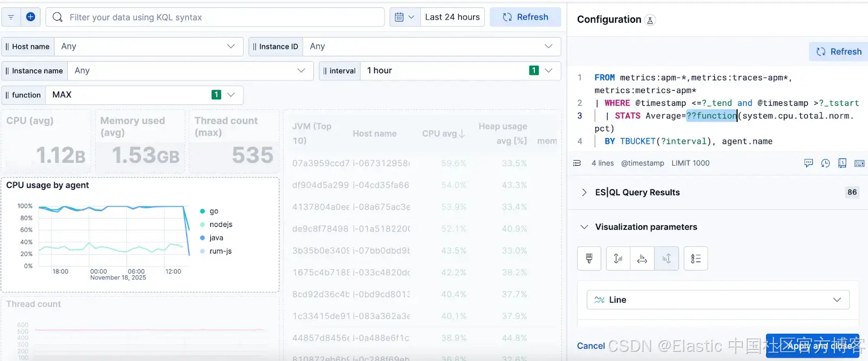
Task: Click the ??function token in the query
Action: pos(711,116)
